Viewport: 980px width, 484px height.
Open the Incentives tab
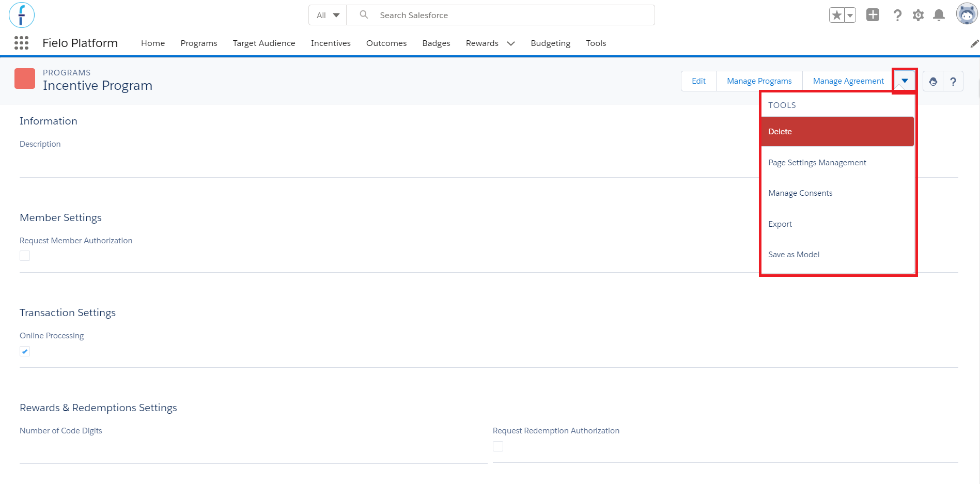(331, 43)
